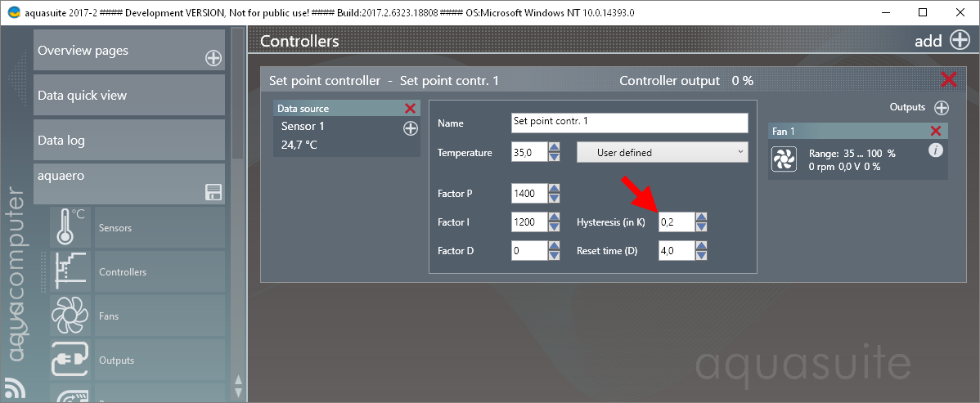The width and height of the screenshot is (980, 403).
Task: Click the sidebar vertical scrollbar thumb
Action: click(237, 94)
